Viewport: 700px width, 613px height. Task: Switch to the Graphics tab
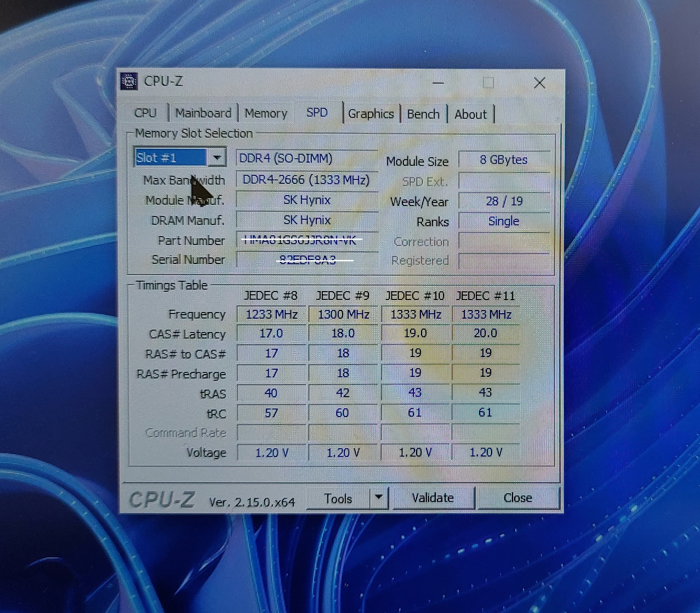pyautogui.click(x=371, y=114)
